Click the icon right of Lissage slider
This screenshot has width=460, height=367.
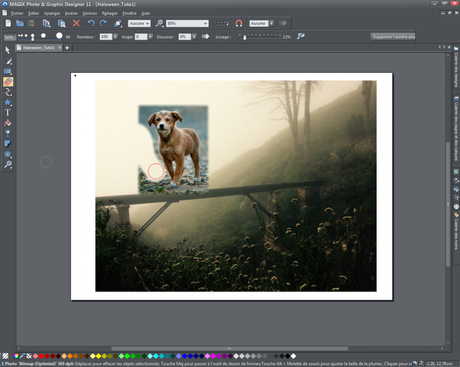tap(301, 36)
